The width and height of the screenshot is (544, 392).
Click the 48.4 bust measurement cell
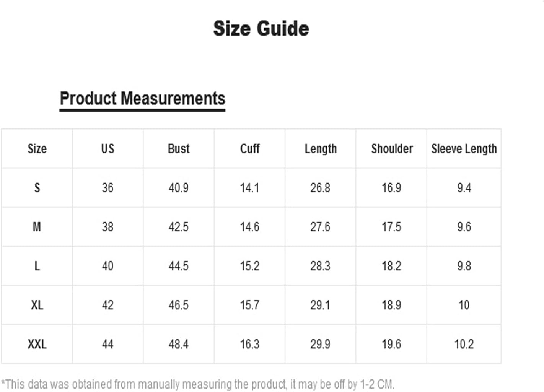pyautogui.click(x=179, y=344)
